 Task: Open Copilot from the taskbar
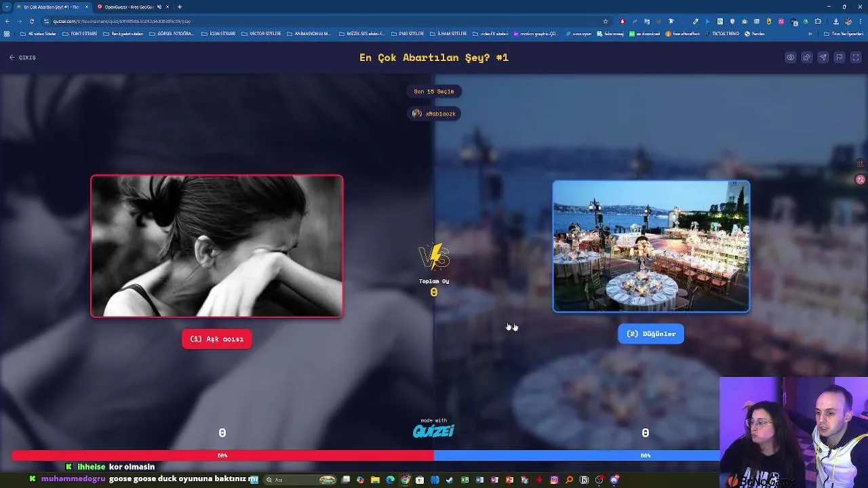pos(360,480)
